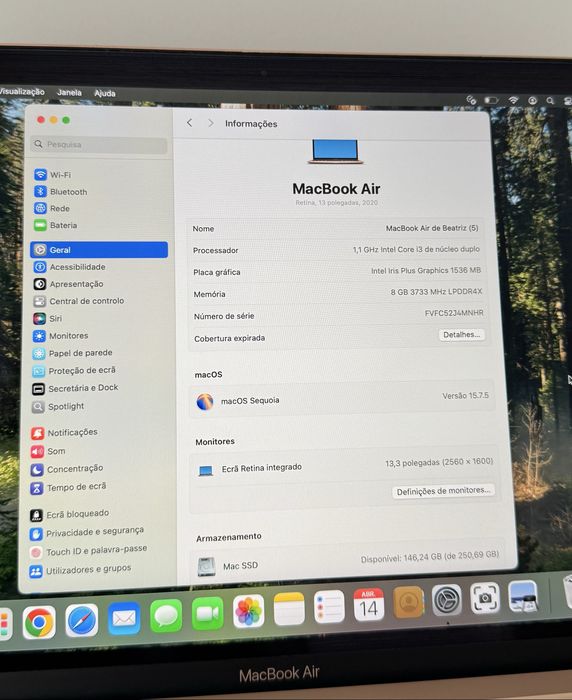Select Geral in the sidebar

point(99,250)
